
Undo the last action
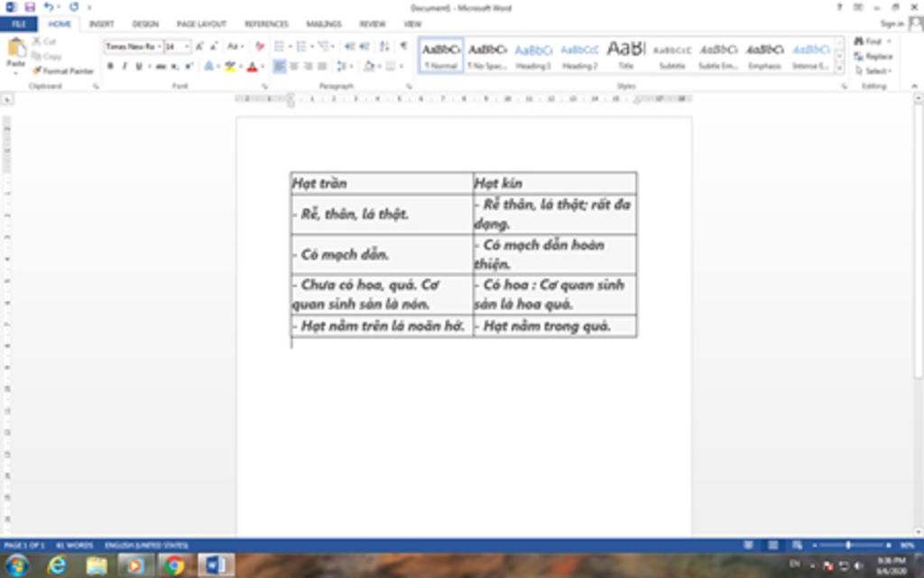48,7
